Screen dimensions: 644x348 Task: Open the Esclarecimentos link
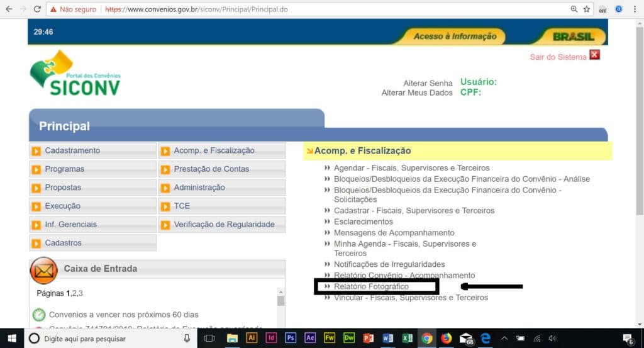[363, 222]
